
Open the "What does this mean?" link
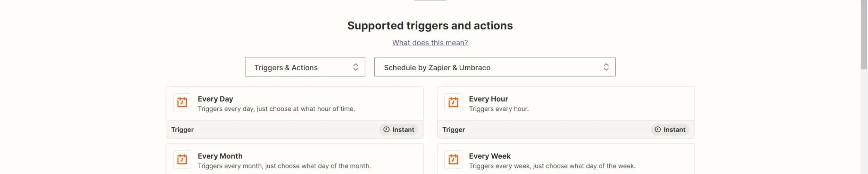[x=430, y=43]
